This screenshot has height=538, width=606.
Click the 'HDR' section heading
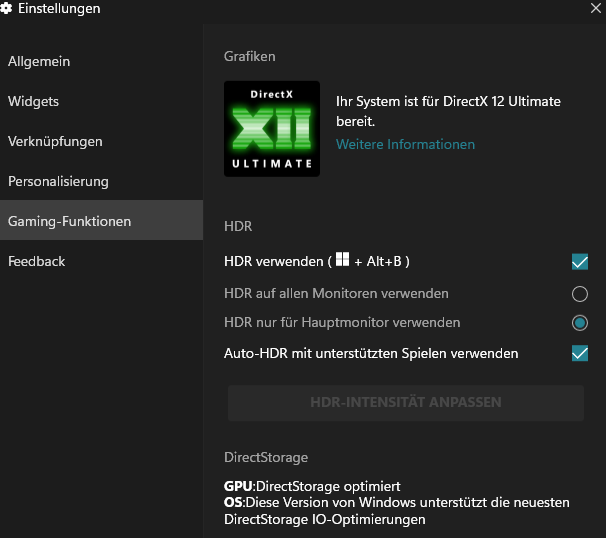click(x=238, y=226)
